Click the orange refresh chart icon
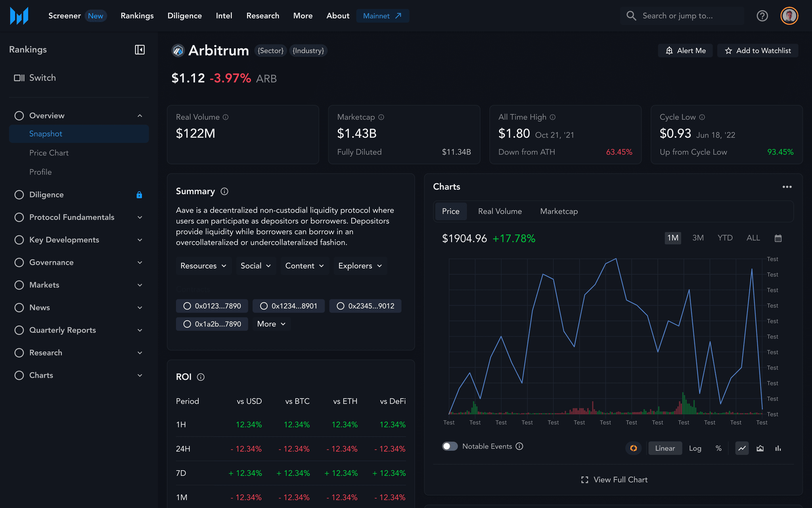This screenshot has width=812, height=508. click(x=634, y=448)
